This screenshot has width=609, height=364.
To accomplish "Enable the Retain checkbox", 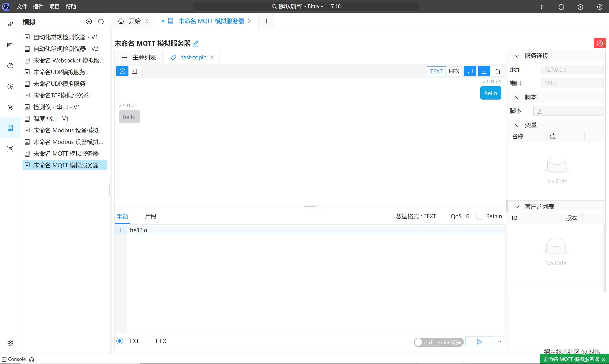I will (x=479, y=216).
